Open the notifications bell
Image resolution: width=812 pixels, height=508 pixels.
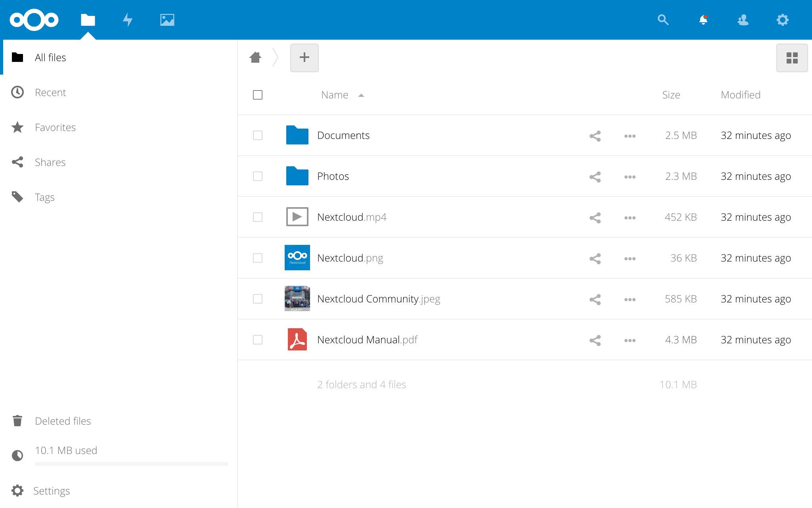(703, 19)
